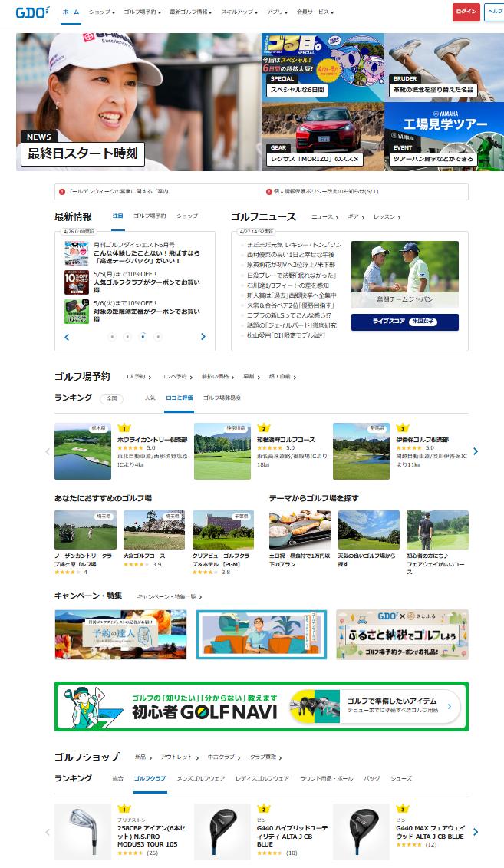The image size is (504, 868).
Task: Select the last carousel pagination dot
Action: point(158,336)
